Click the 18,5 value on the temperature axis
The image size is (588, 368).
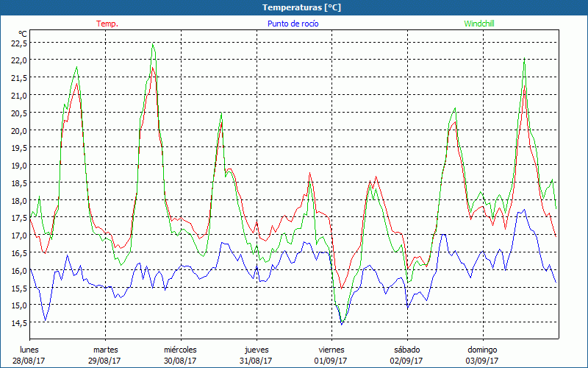[x=18, y=183]
